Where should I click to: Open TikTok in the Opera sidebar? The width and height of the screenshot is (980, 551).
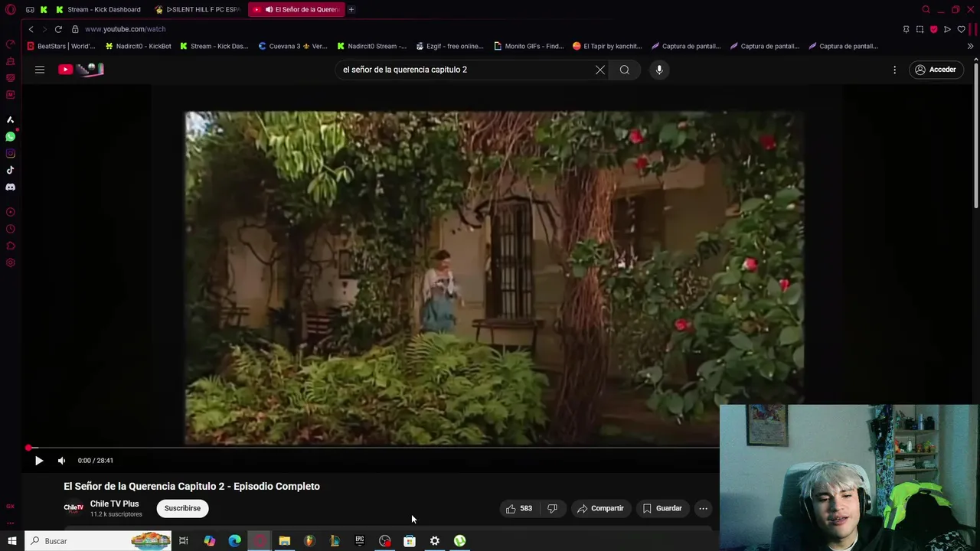[10, 170]
